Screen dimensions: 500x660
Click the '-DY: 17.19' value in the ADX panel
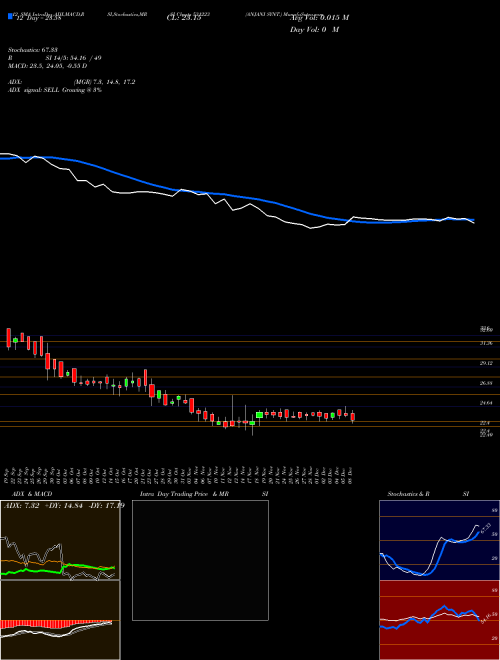click(105, 506)
